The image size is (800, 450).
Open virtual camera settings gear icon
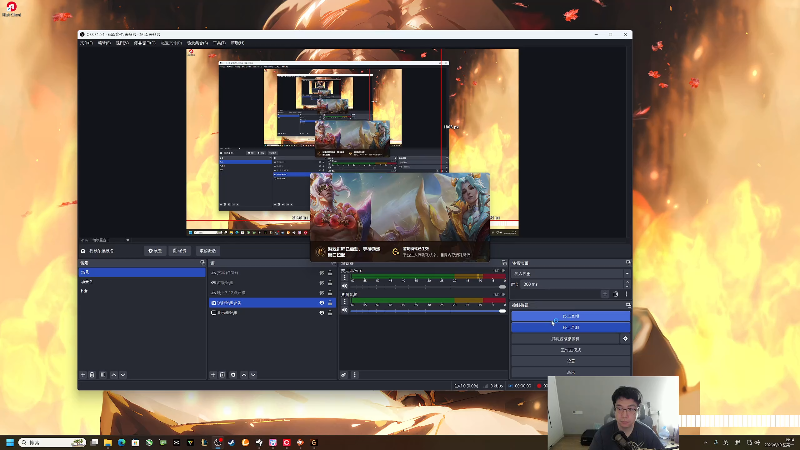tap(625, 338)
